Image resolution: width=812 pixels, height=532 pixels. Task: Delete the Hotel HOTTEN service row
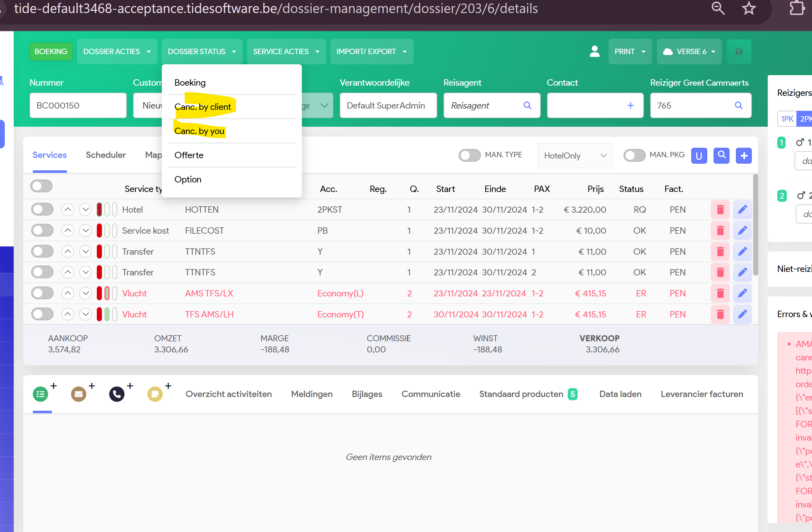[x=720, y=209]
